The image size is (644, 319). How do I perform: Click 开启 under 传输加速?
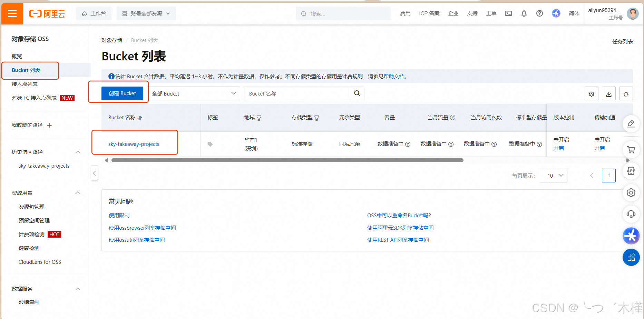pyautogui.click(x=599, y=148)
